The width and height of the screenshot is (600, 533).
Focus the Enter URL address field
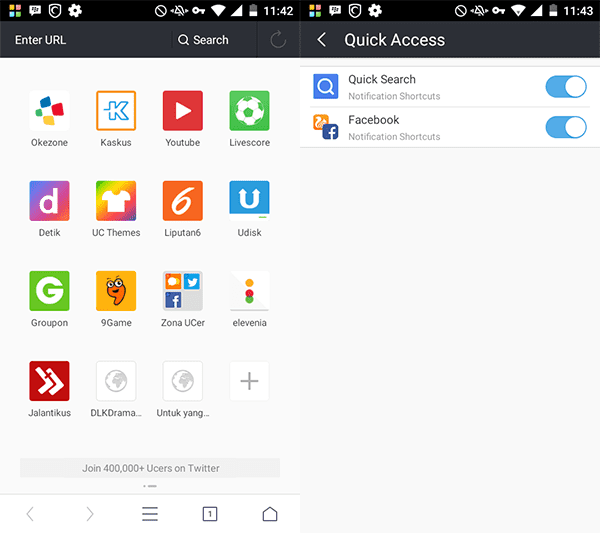[x=86, y=40]
